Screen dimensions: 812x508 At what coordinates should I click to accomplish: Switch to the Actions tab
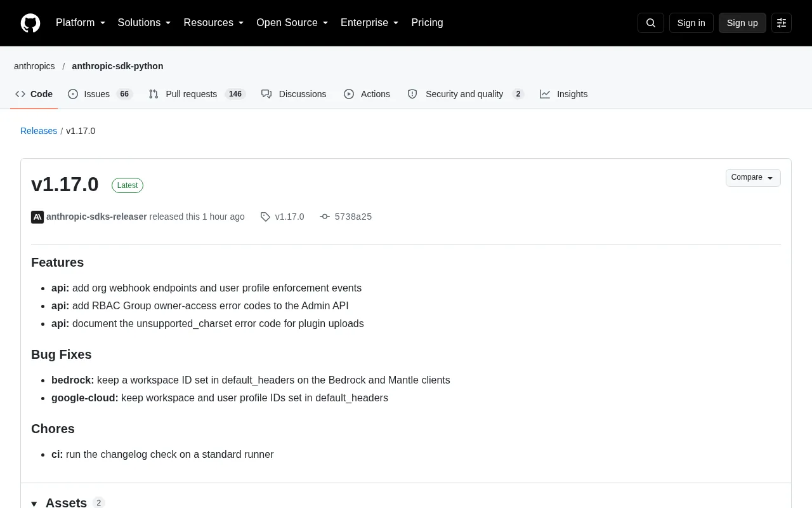[x=367, y=94]
